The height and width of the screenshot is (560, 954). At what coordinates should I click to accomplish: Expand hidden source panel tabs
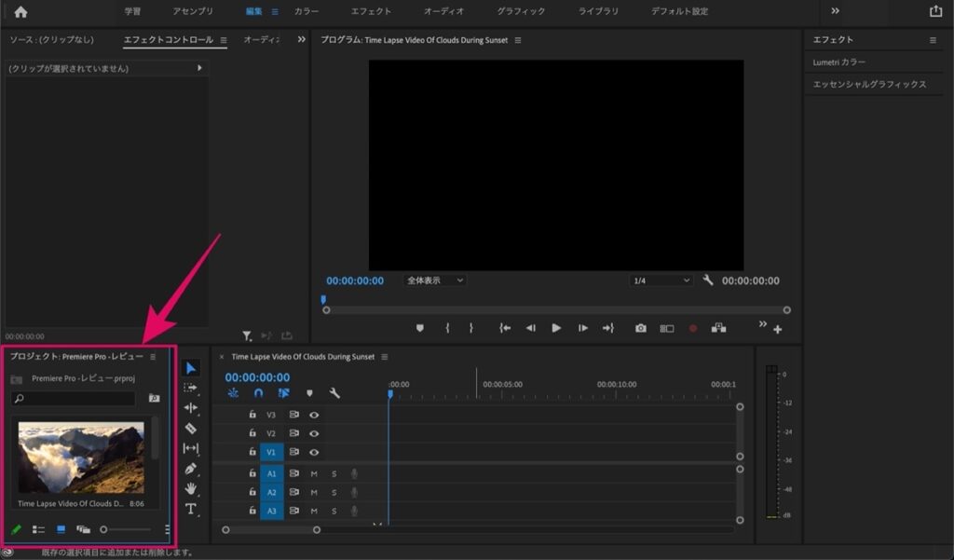[x=301, y=39]
